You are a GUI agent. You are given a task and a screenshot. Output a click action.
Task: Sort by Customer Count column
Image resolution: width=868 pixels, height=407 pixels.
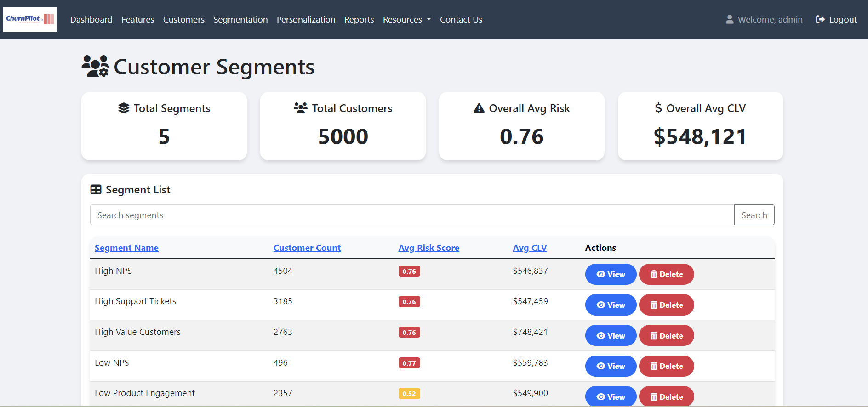(x=307, y=248)
